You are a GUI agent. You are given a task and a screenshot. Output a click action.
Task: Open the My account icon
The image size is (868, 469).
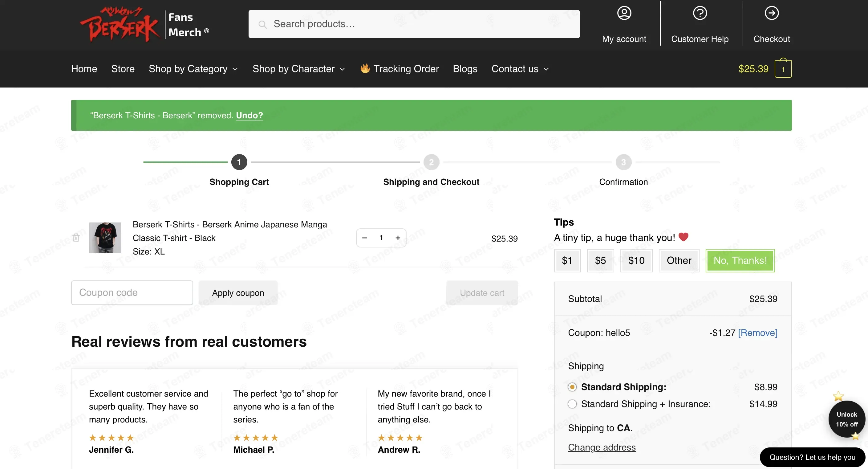624,13
